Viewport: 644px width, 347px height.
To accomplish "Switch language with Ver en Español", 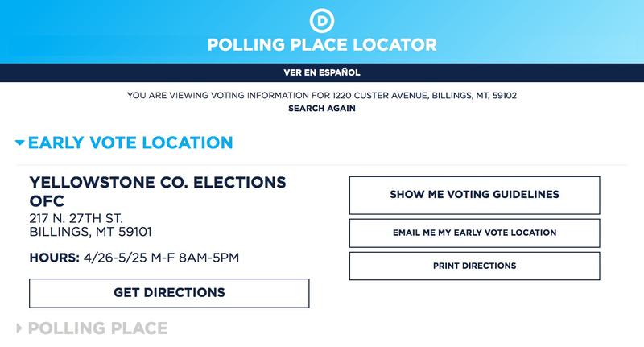I will pyautogui.click(x=321, y=72).
